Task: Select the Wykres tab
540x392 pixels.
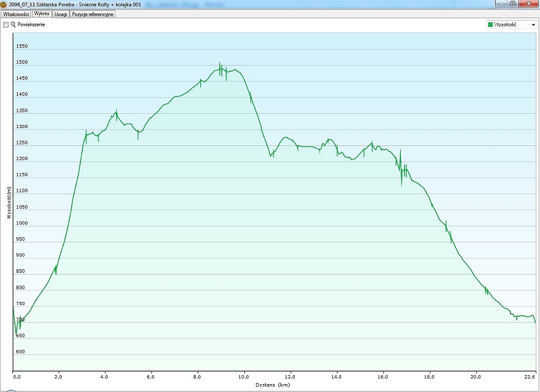Action: point(41,14)
